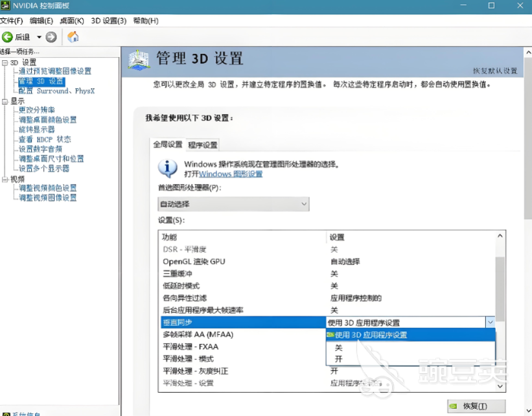The width and height of the screenshot is (532, 416).
Task: Click the 设置 column header
Action: 411,237
